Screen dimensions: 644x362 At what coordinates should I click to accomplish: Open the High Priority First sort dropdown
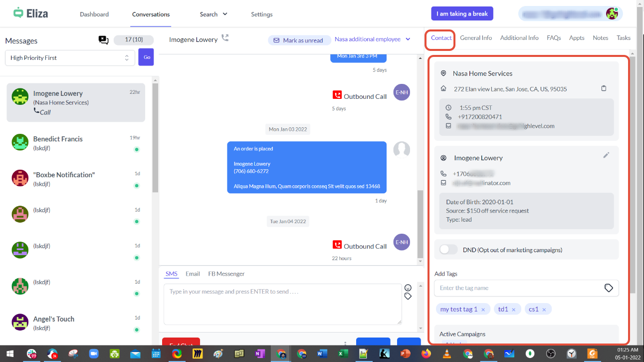tap(70, 58)
